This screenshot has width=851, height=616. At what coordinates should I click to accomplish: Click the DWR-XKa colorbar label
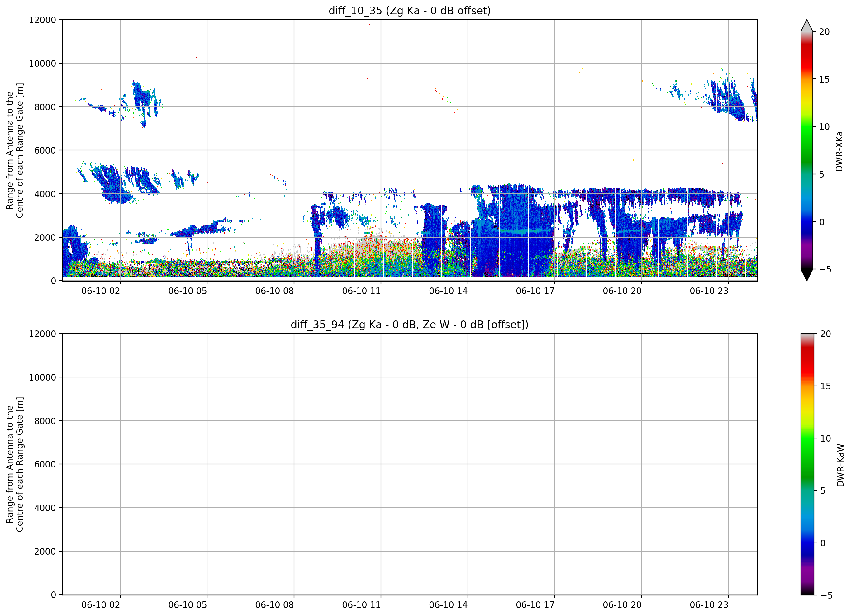coord(839,151)
